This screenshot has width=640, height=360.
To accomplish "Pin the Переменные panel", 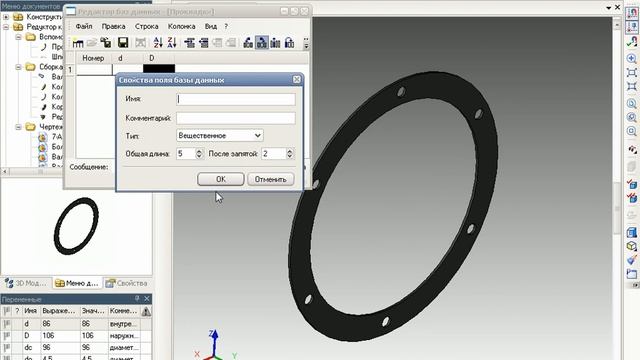I will coord(137,299).
